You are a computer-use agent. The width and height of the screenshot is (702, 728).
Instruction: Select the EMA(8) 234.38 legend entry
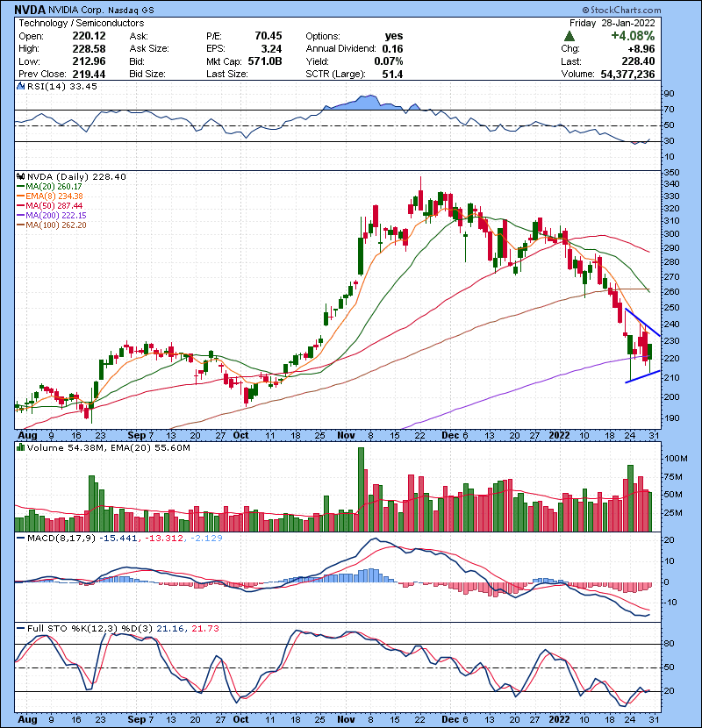coord(50,196)
